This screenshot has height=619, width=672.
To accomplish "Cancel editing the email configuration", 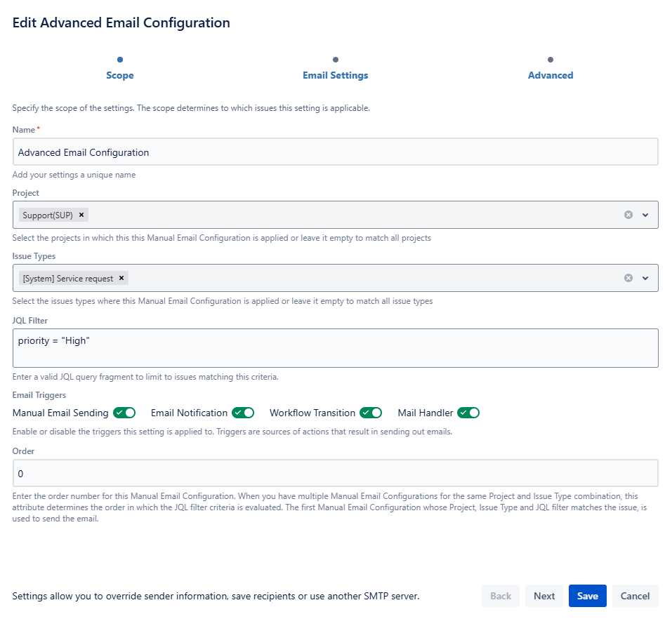I will (x=635, y=596).
